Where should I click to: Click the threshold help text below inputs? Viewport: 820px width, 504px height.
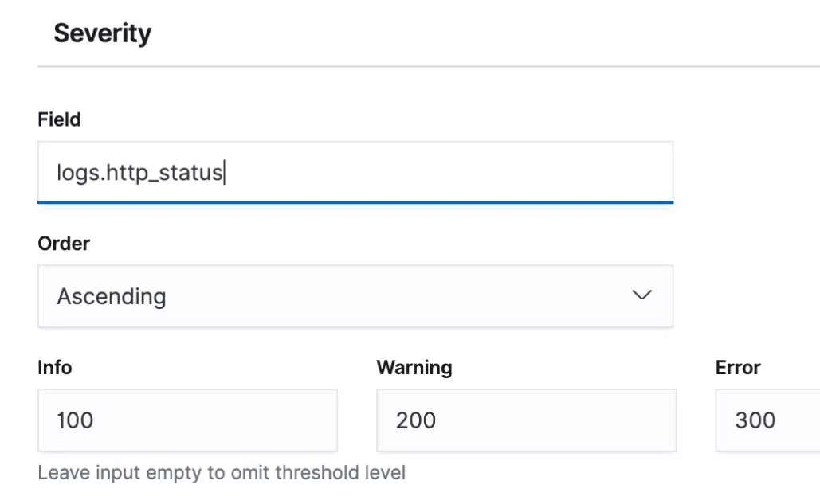222,472
